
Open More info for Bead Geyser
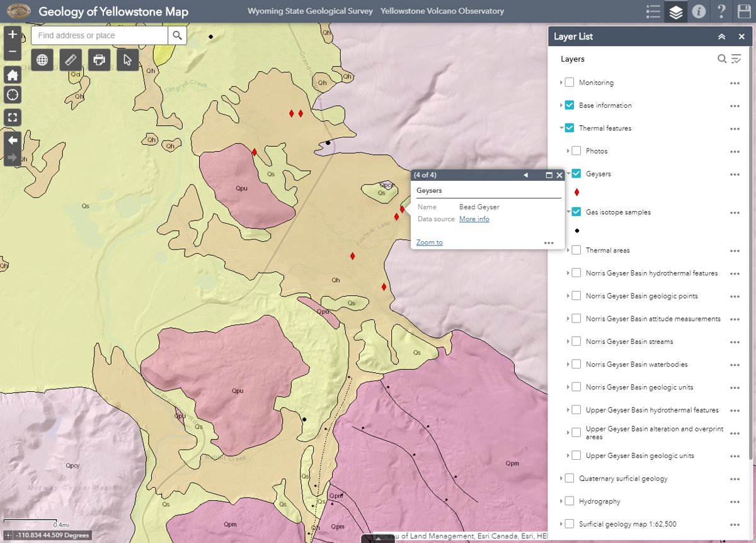click(x=474, y=219)
